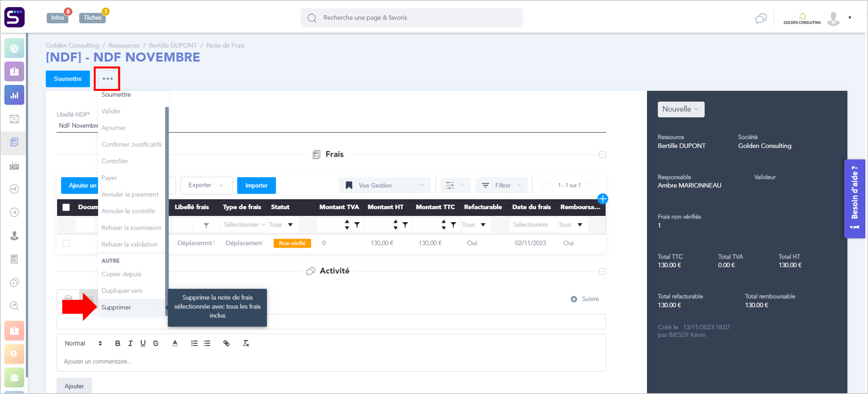Open the user menu arrow in header
This screenshot has width=868, height=394.
[x=849, y=18]
